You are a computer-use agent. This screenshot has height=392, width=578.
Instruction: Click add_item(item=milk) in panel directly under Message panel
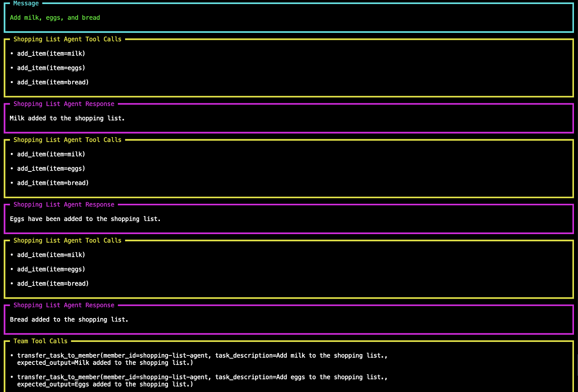pyautogui.click(x=51, y=53)
